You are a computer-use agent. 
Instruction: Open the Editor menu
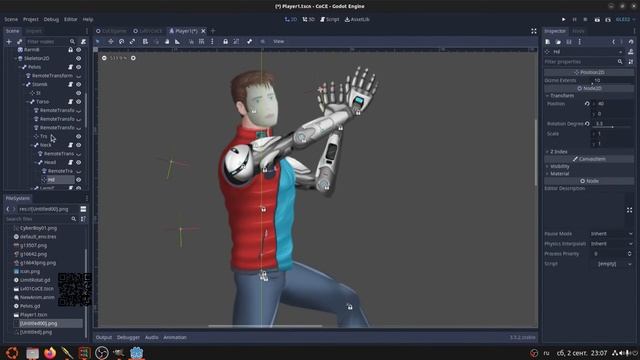71,19
